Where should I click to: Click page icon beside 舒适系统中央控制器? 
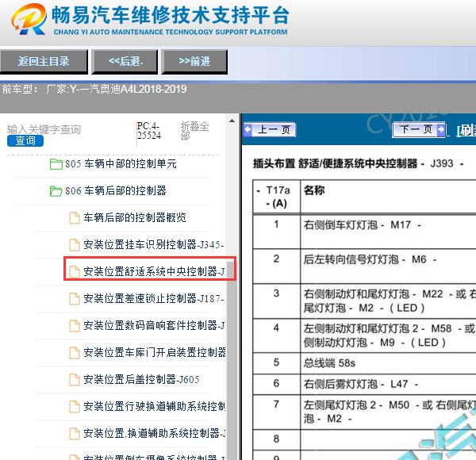tap(75, 271)
